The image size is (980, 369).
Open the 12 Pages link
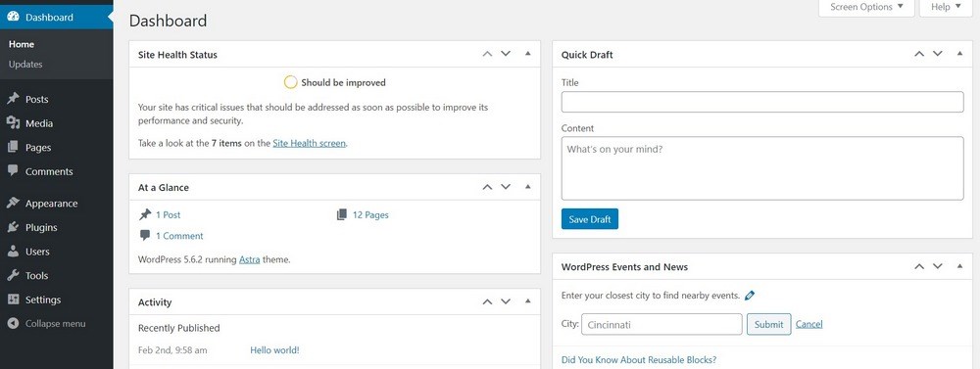click(x=370, y=214)
